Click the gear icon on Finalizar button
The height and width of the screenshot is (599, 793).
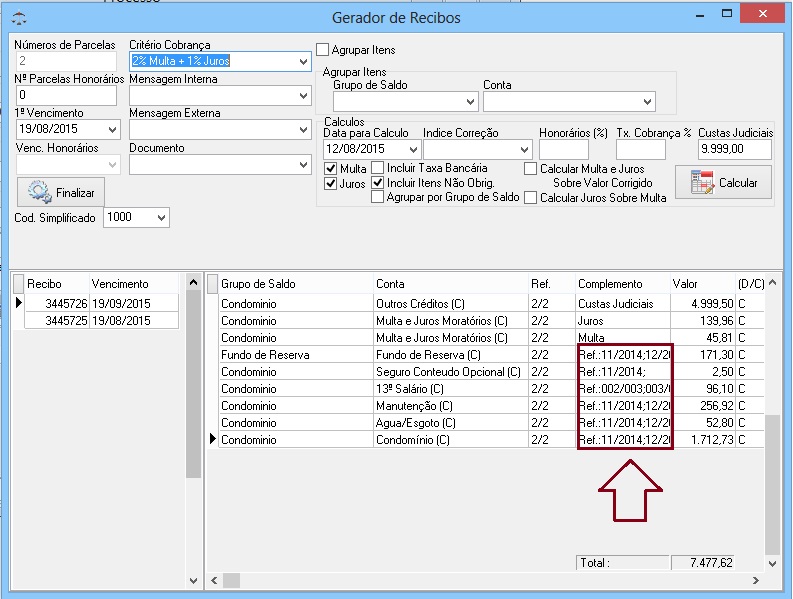coord(39,192)
